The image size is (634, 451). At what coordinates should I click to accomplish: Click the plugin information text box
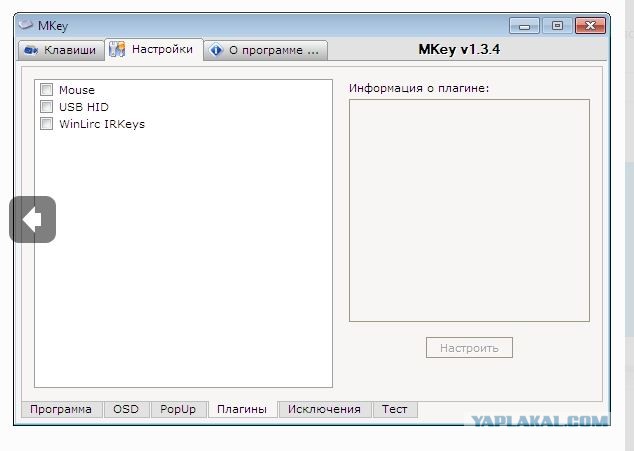469,210
